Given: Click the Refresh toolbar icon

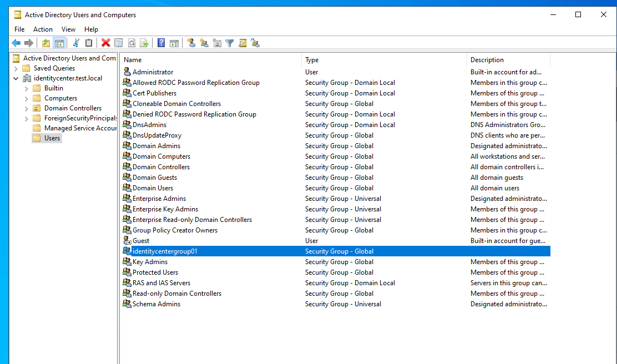Looking at the screenshot, I should (x=132, y=43).
